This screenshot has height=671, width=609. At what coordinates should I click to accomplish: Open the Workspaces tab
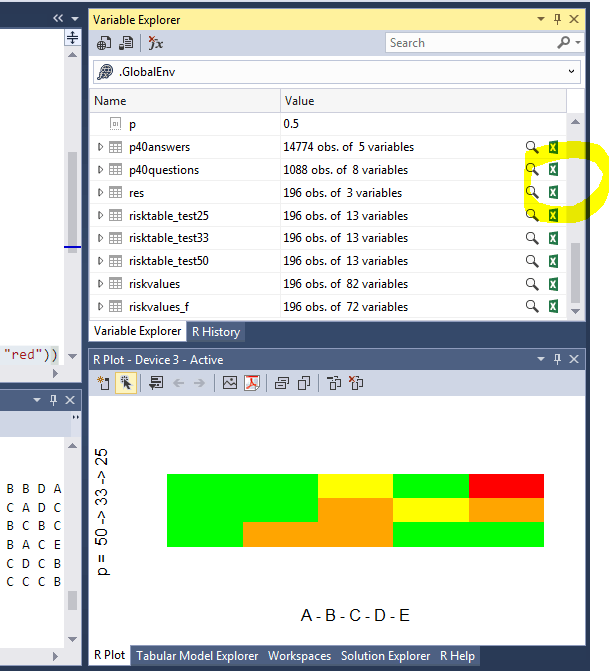[300, 656]
